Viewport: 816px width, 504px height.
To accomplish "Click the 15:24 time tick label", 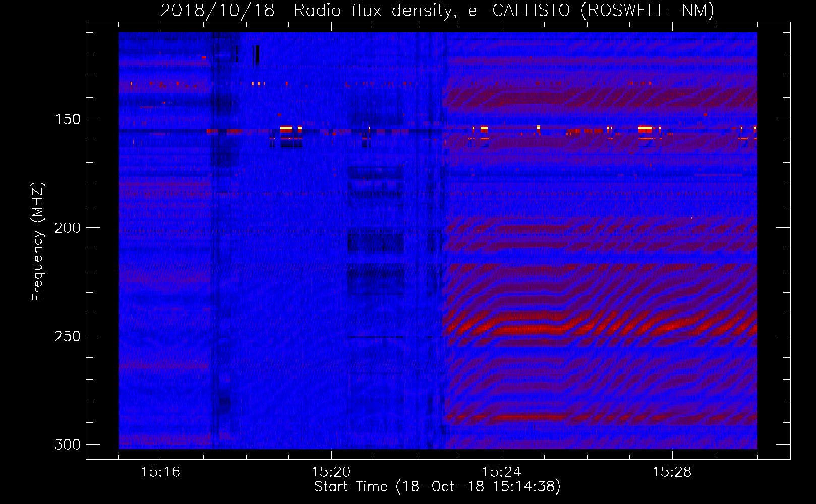I will point(502,472).
